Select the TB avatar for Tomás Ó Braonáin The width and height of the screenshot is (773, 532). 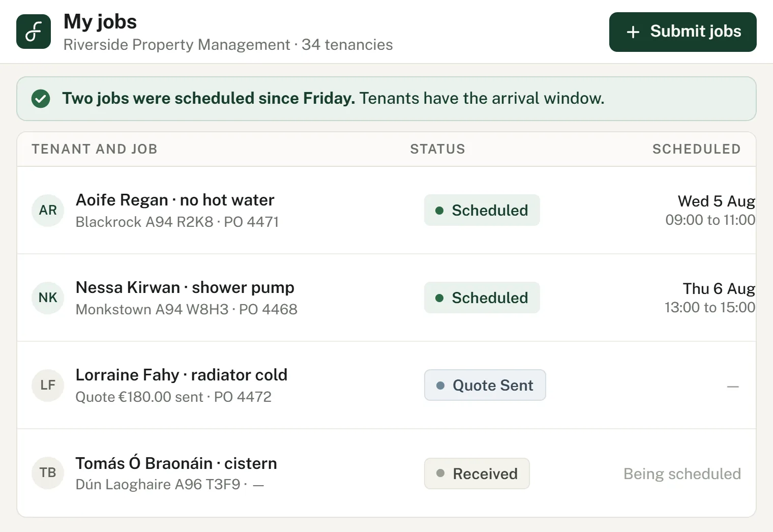tap(48, 472)
